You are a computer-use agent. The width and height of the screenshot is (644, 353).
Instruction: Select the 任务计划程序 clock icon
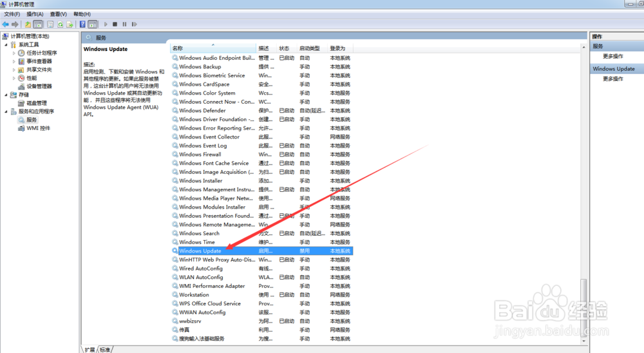(x=21, y=53)
